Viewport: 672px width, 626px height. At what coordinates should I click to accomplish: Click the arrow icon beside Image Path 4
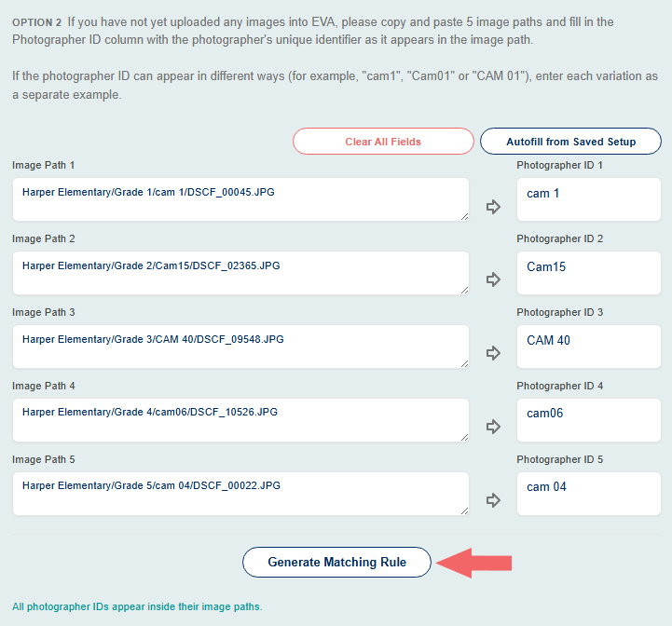(493, 427)
